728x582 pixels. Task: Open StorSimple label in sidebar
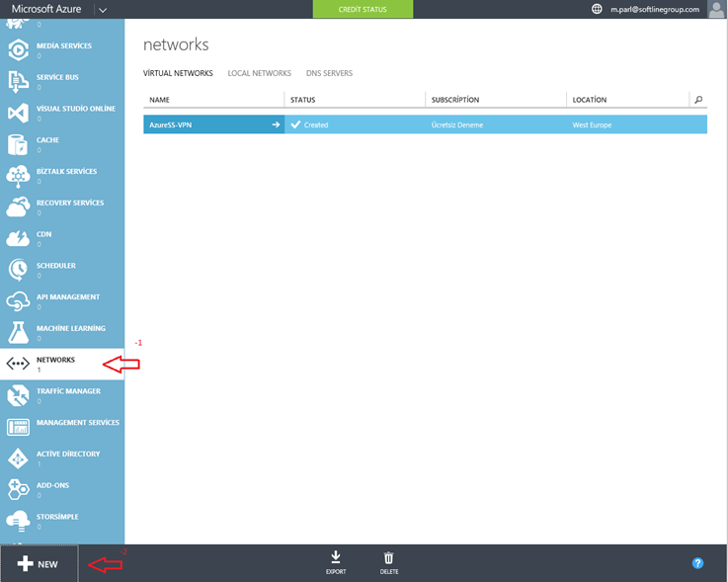(57, 517)
